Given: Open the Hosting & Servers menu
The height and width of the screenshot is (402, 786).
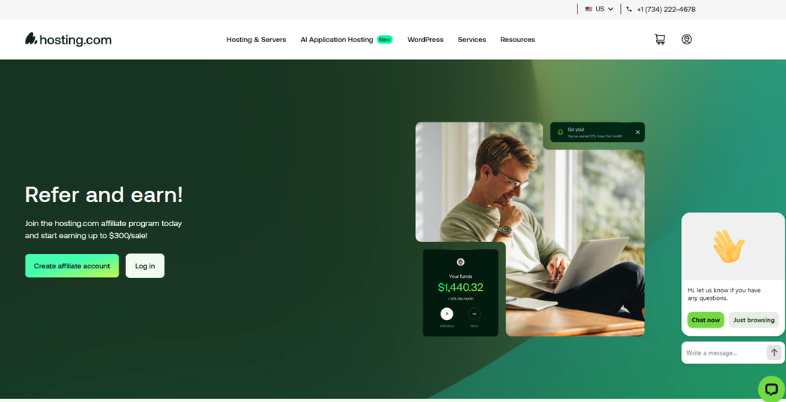Looking at the screenshot, I should pyautogui.click(x=256, y=40).
